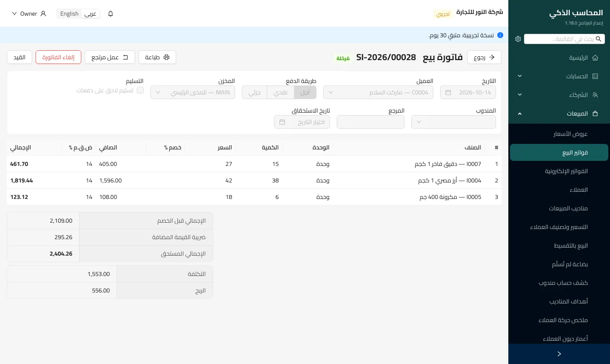Select جزئي payment method
Screen dimensions: 610x364
pos(255,92)
